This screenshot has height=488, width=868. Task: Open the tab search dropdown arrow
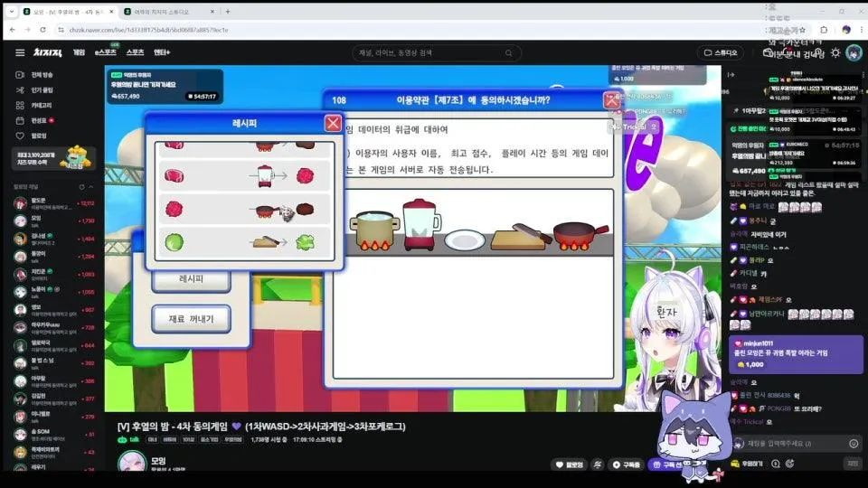12,12
